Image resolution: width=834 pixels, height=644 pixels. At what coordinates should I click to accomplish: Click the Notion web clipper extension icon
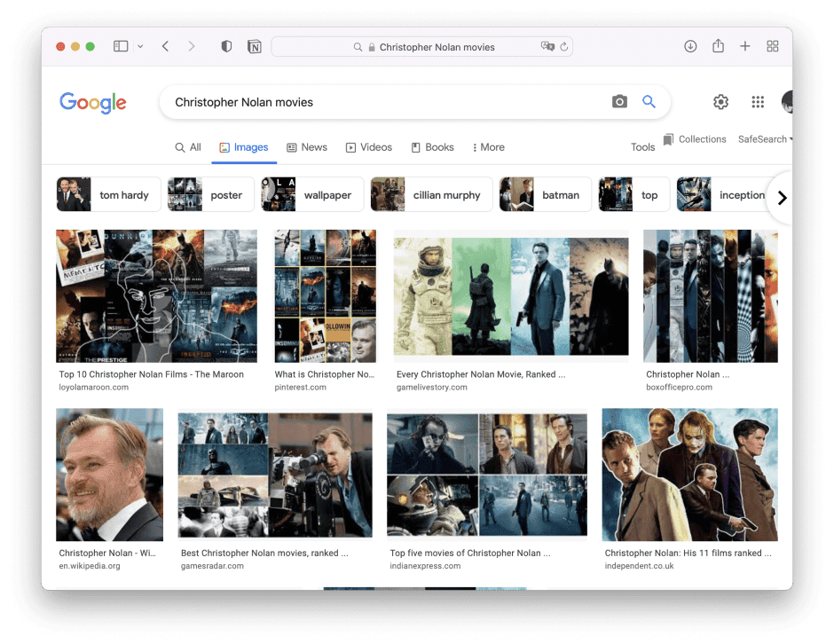coord(255,47)
